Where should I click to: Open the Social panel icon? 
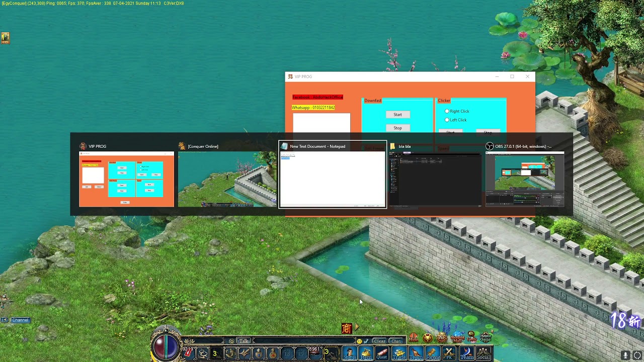484,353
